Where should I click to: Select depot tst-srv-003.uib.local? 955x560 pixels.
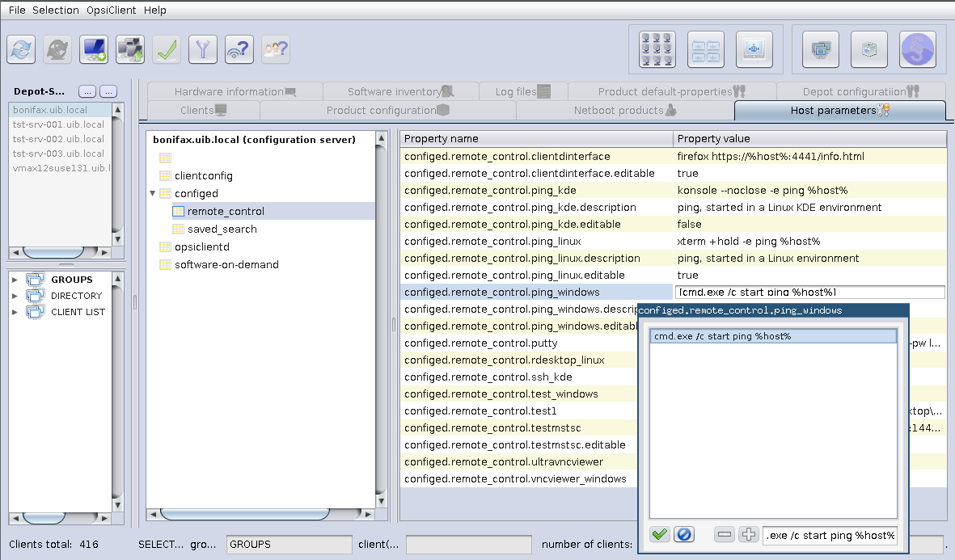(x=61, y=154)
